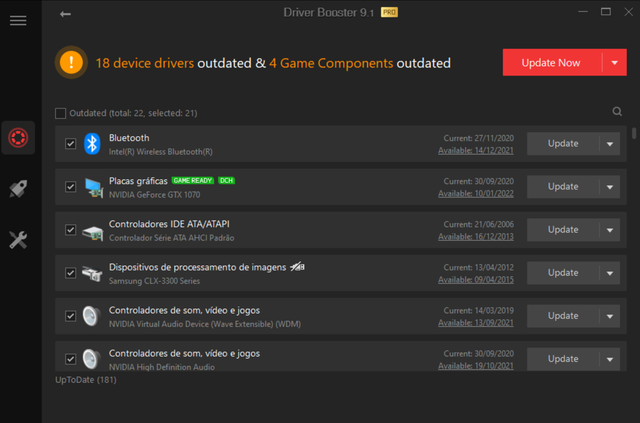Uncheck the NVIDIA High Definition Audio checkbox
The image size is (640, 423).
tap(71, 359)
